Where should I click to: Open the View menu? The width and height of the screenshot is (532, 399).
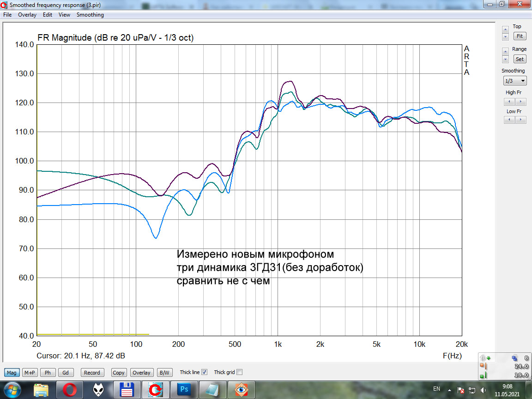point(64,15)
